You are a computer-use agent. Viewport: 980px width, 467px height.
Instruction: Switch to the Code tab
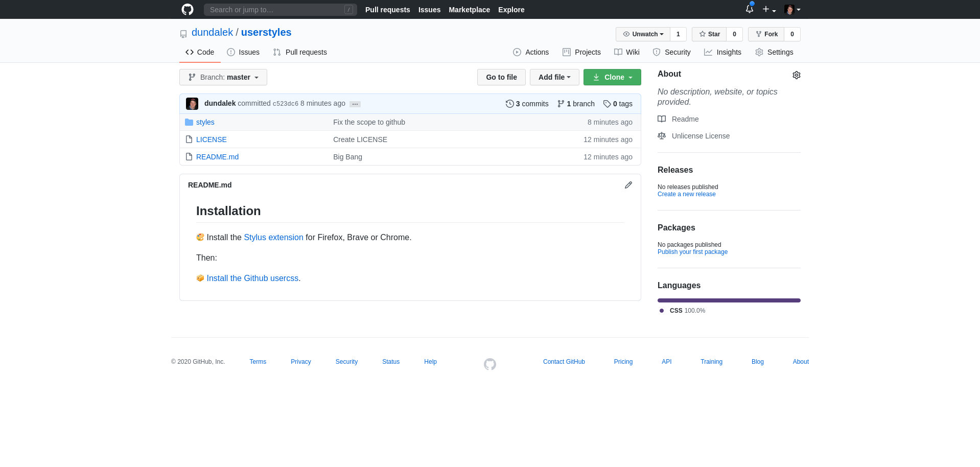pos(200,52)
